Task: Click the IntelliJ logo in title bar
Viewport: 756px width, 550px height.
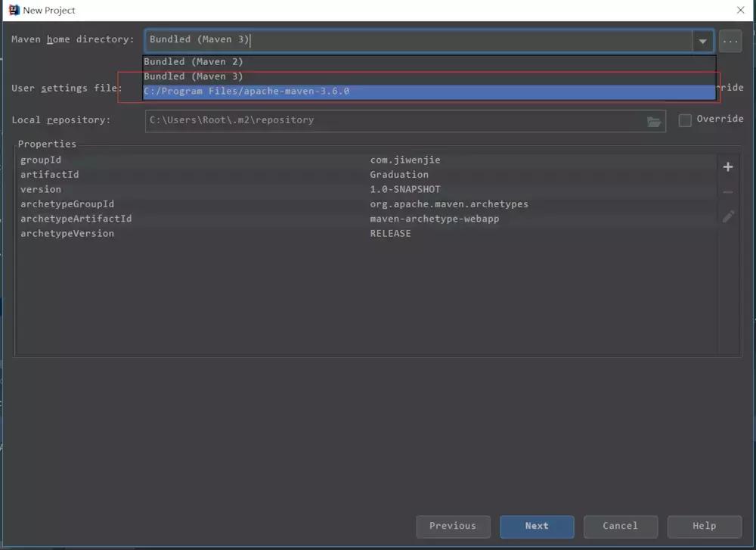Action: pos(13,10)
